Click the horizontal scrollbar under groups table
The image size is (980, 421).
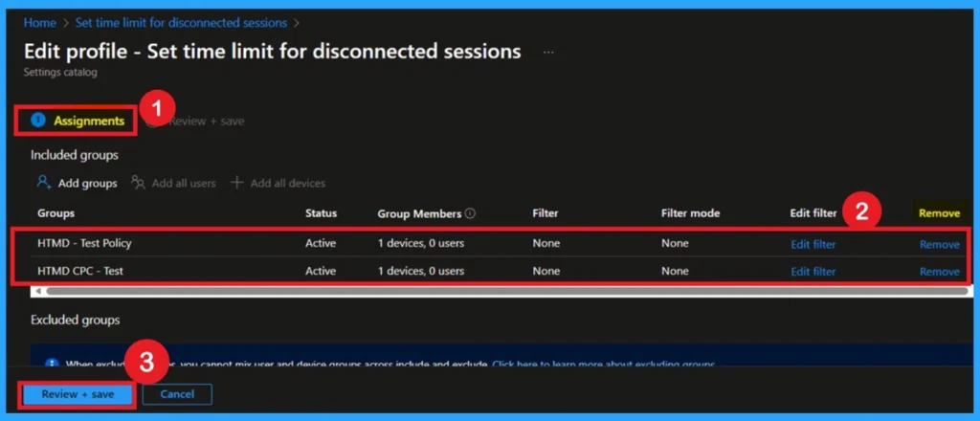pos(506,291)
